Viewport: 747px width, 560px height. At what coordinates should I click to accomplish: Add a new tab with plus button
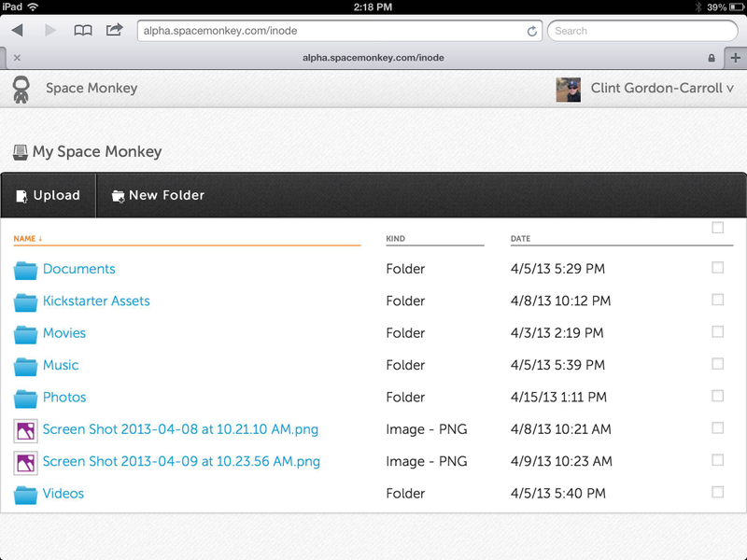[x=735, y=58]
